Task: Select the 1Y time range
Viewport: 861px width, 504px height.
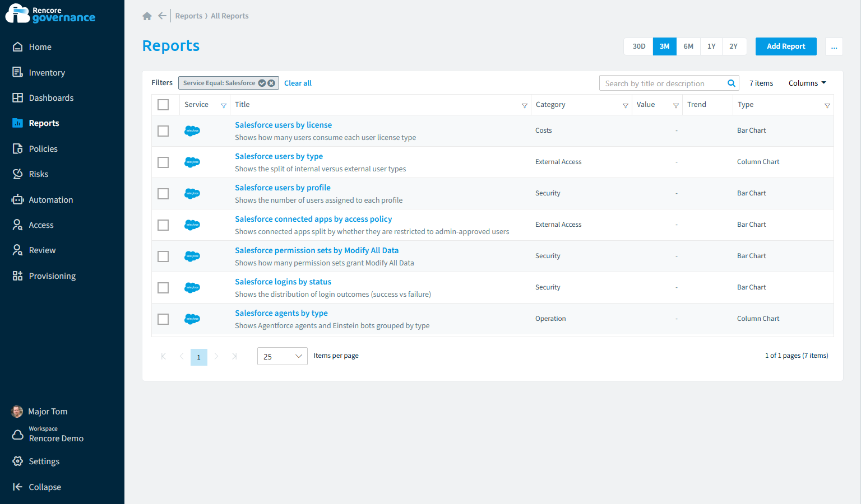Action: [711, 46]
